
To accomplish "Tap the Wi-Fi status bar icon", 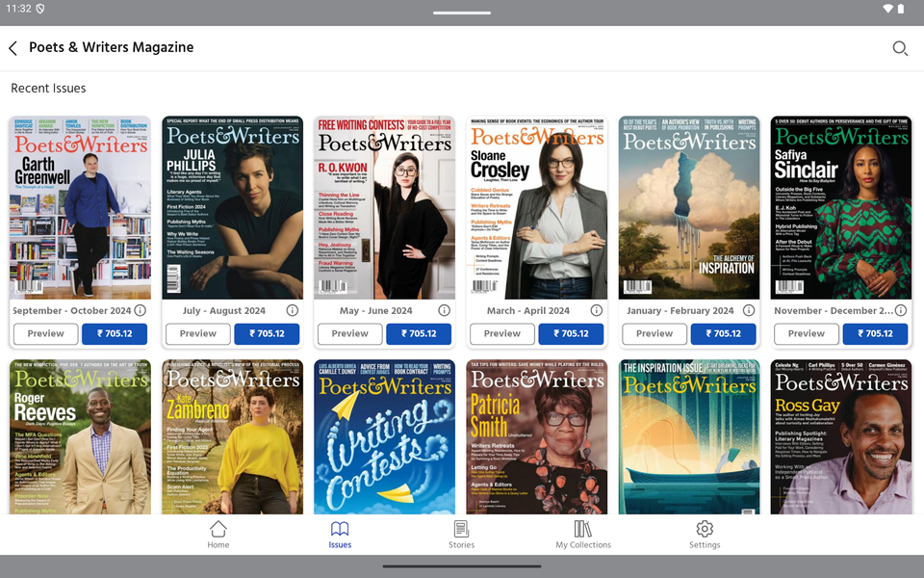I will coord(887,9).
